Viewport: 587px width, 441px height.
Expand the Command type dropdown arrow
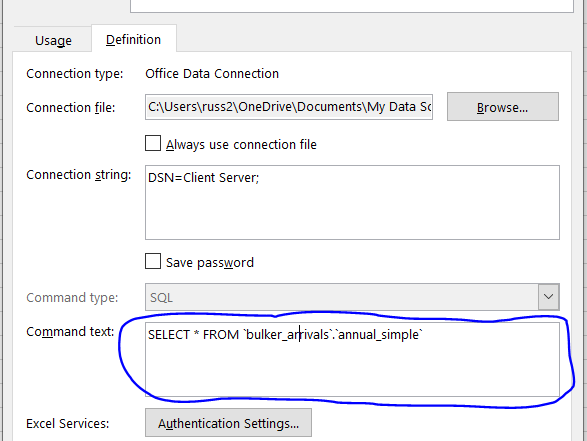click(x=548, y=297)
